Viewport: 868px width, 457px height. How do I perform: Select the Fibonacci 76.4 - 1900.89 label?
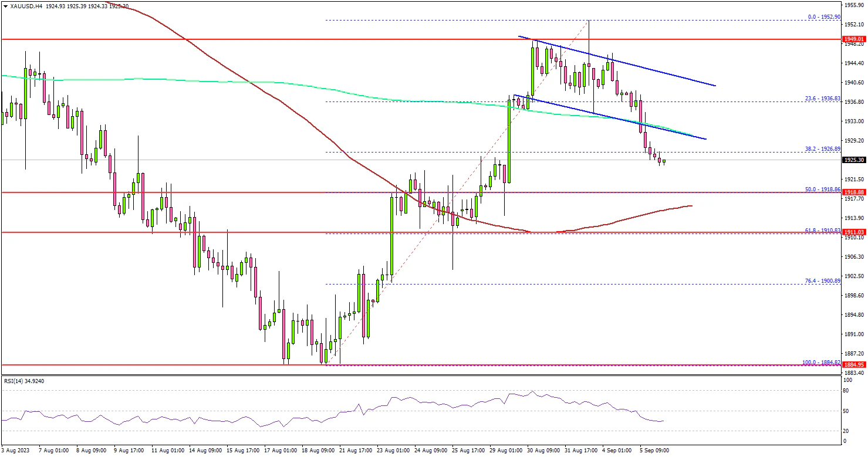pyautogui.click(x=823, y=281)
